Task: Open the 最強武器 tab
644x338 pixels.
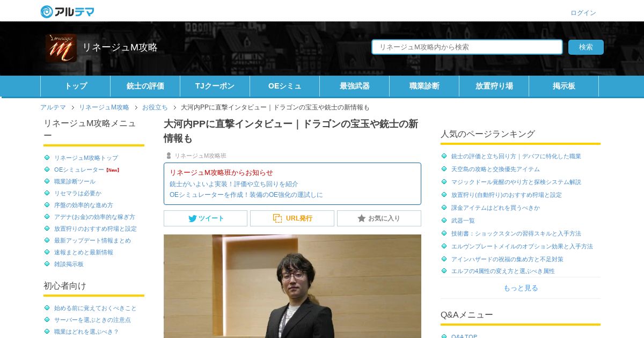Action: coord(355,86)
